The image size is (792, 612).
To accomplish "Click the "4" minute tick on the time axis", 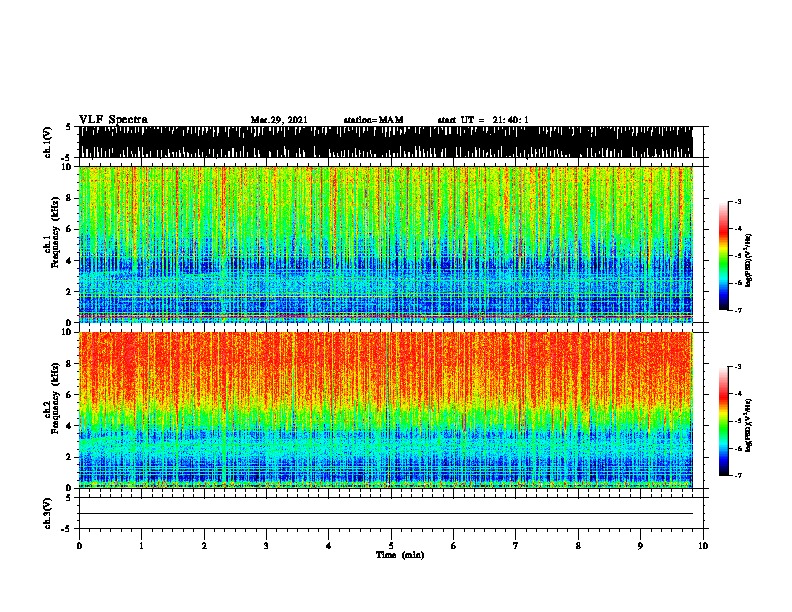I will (329, 546).
